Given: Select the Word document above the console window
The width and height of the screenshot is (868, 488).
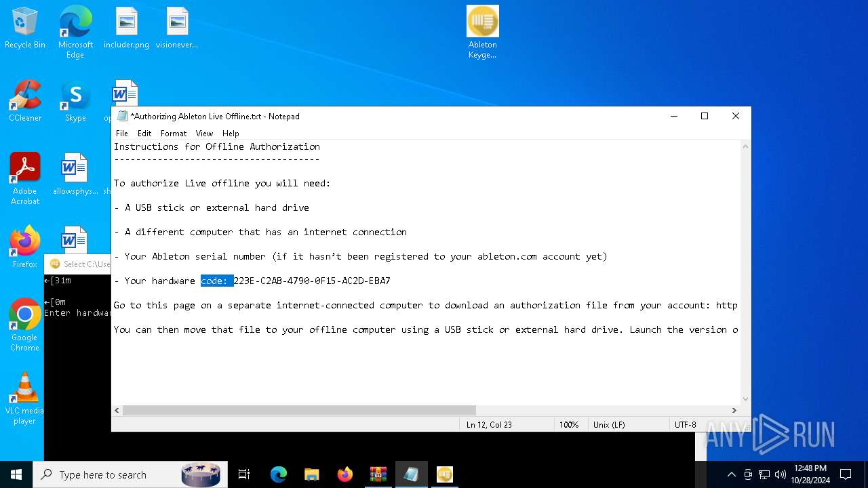Looking at the screenshot, I should pyautogui.click(x=74, y=239).
